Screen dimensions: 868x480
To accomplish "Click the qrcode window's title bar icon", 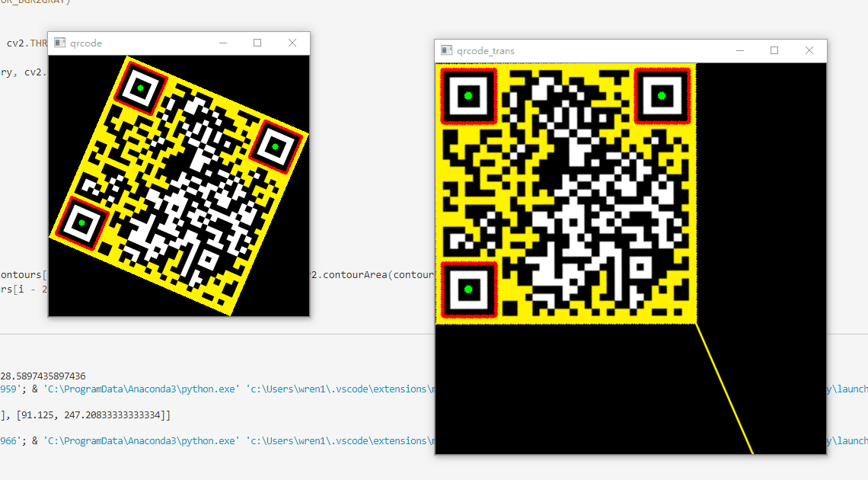I will click(60, 43).
